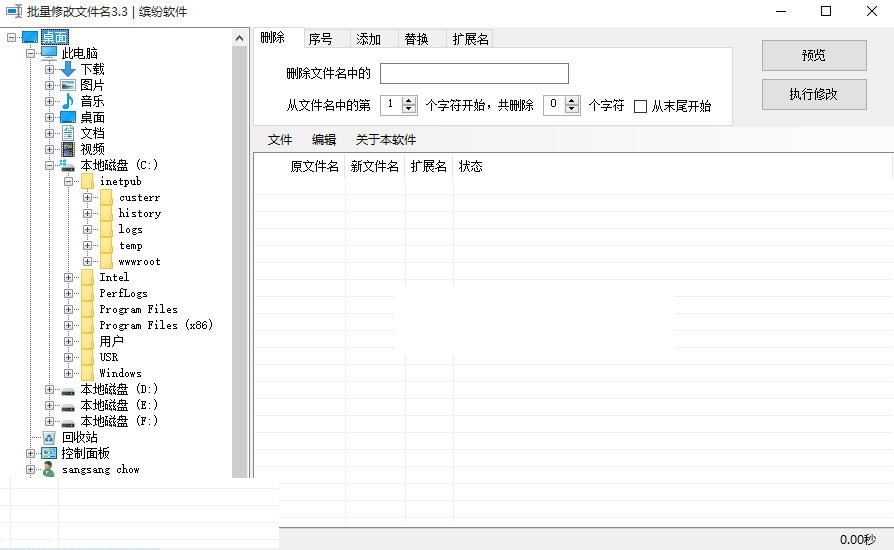Increase the starting character position spinner
894x550 pixels.
coord(408,101)
